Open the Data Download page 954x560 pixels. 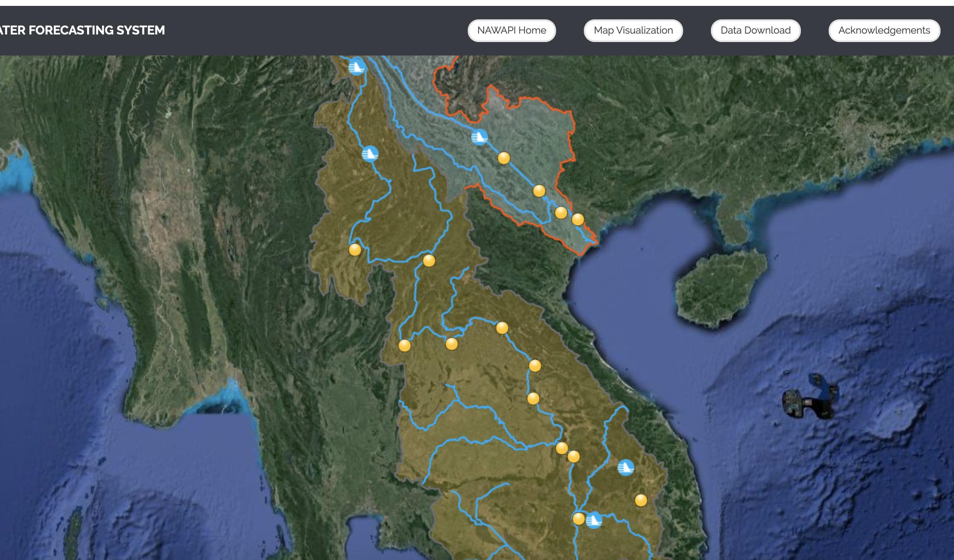coord(755,30)
